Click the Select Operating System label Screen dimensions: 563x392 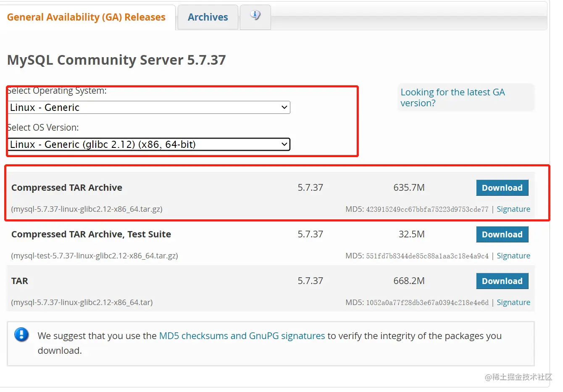point(57,91)
